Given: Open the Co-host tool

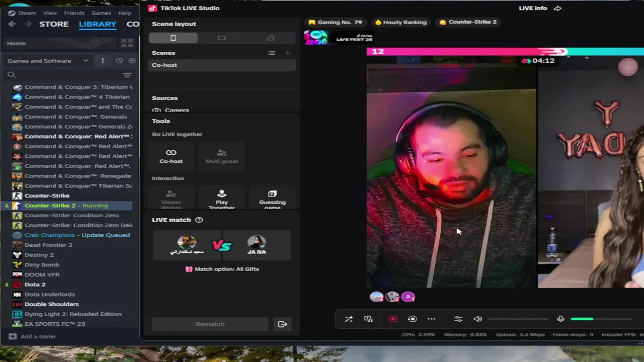Looking at the screenshot, I should pyautogui.click(x=171, y=156).
